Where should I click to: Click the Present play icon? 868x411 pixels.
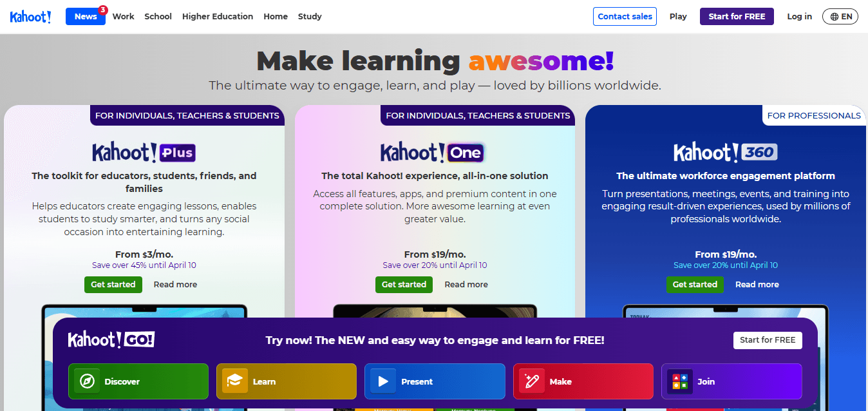coord(382,381)
